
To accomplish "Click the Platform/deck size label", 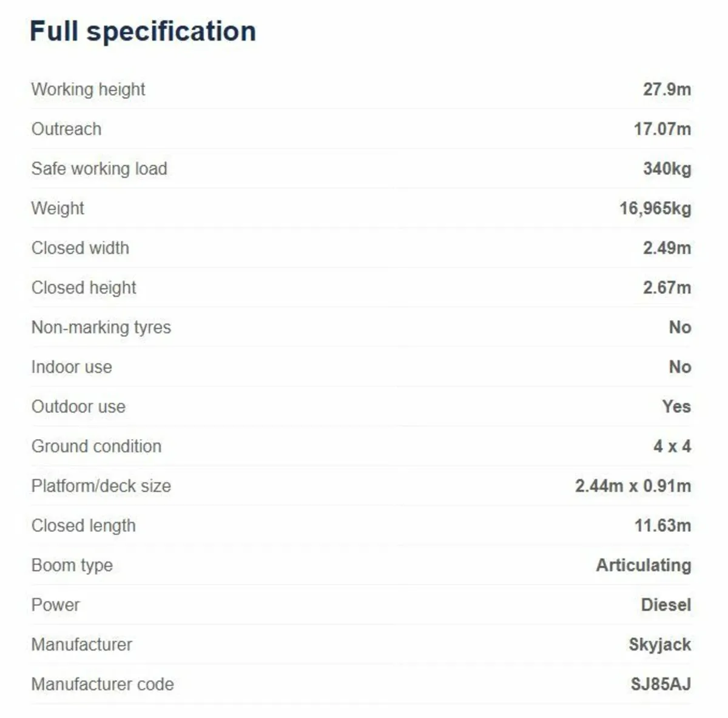I will [x=101, y=486].
